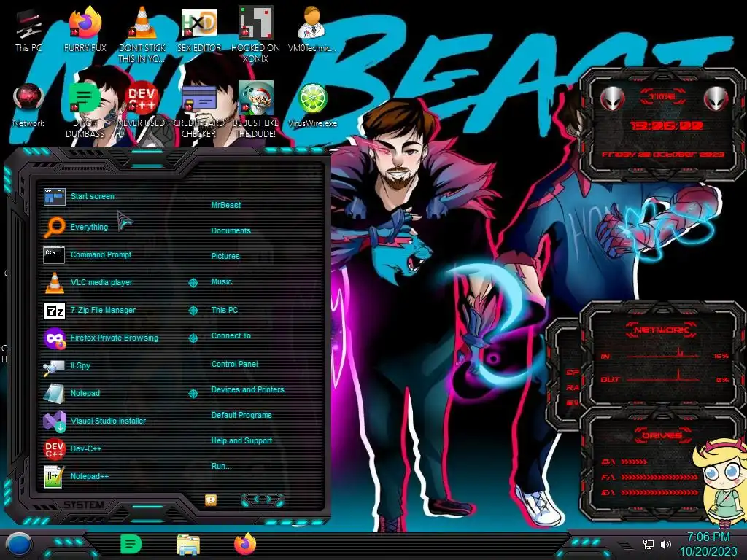Expand 7-Zip File Manager jump list arrow

193,311
